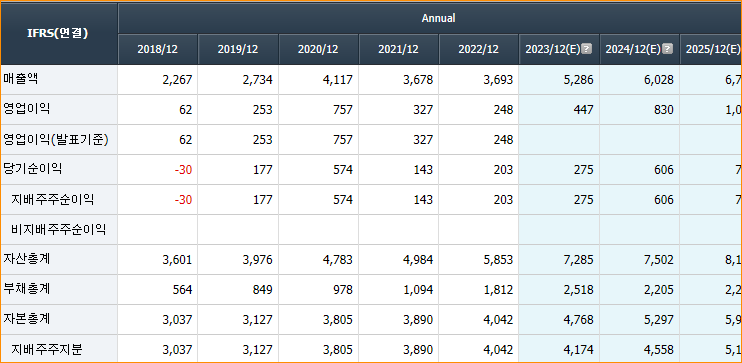Click 2022/12 부채총계 value 1,812
Screen dimensions: 742x363
pos(498,290)
